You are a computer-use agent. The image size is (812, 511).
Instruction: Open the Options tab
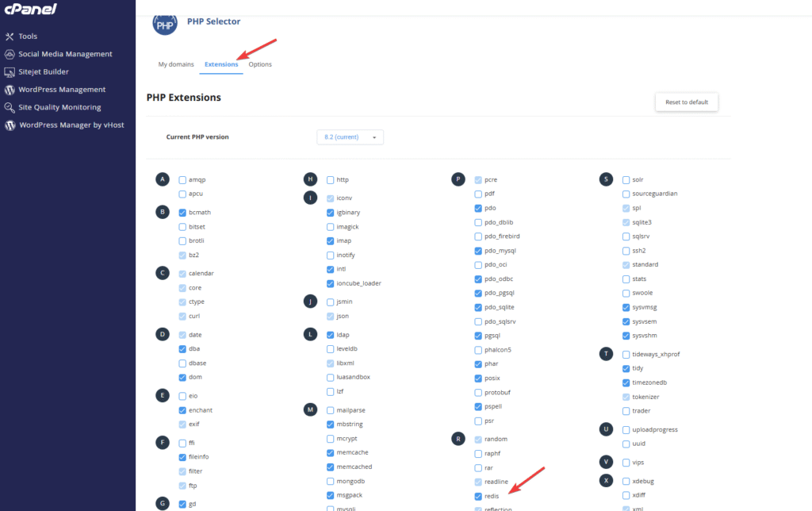click(x=260, y=64)
